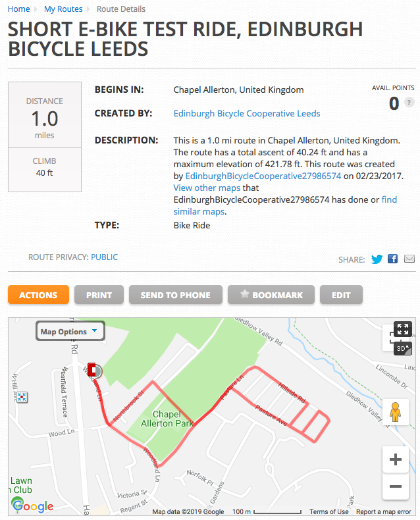This screenshot has width=420, height=520.
Task: Open the Map Options dropdown
Action: tap(70, 332)
